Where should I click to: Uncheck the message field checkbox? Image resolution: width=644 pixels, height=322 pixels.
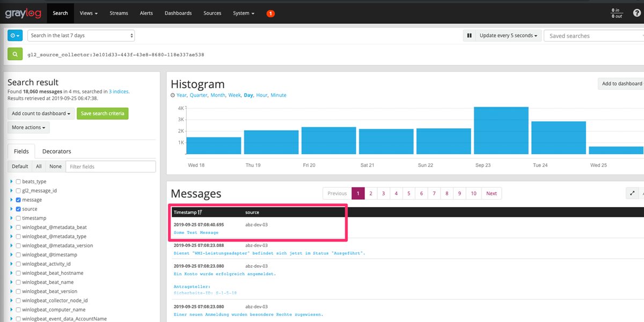19,200
